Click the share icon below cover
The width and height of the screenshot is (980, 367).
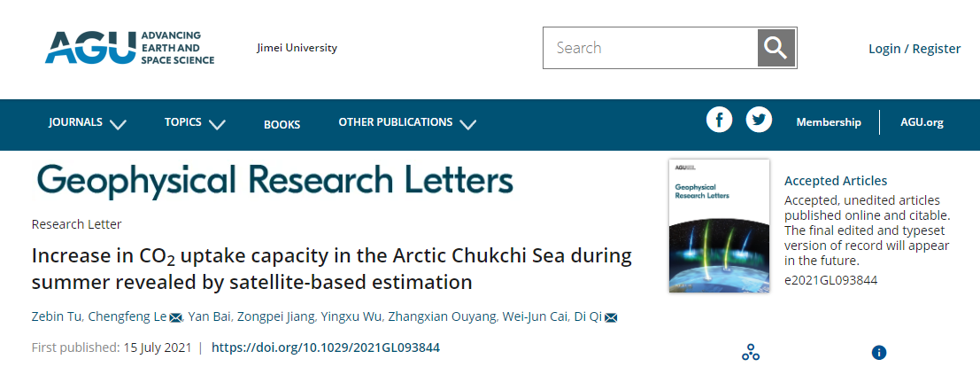(x=751, y=353)
